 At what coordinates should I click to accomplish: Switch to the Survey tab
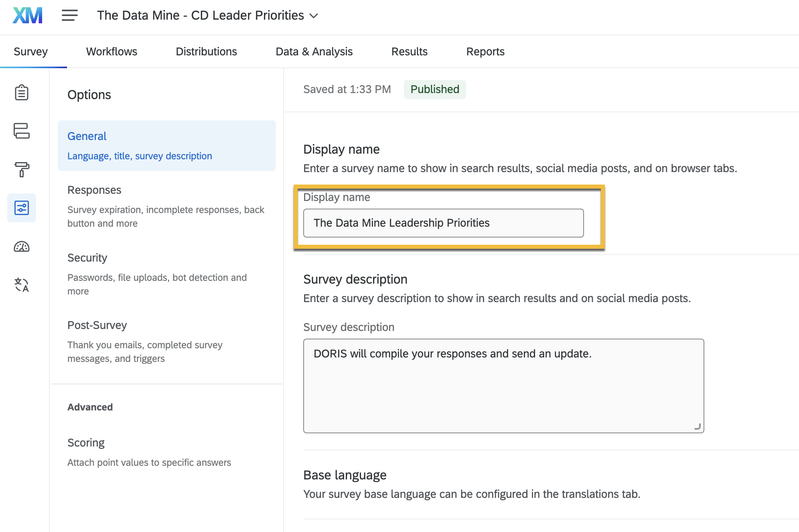[31, 51]
